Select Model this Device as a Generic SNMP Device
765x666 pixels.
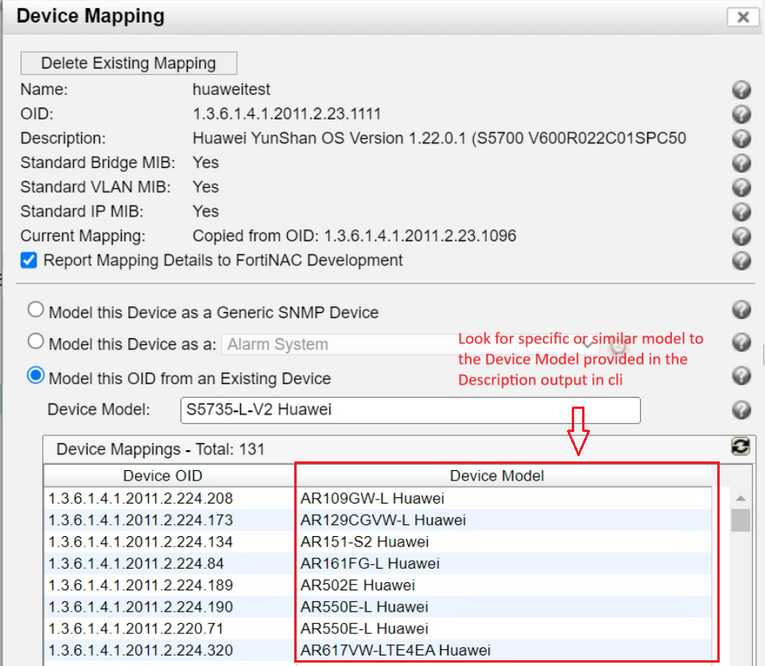click(x=36, y=309)
